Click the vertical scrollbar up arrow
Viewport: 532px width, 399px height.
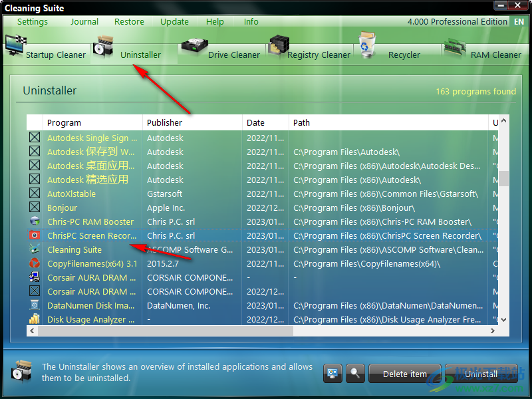[504, 120]
